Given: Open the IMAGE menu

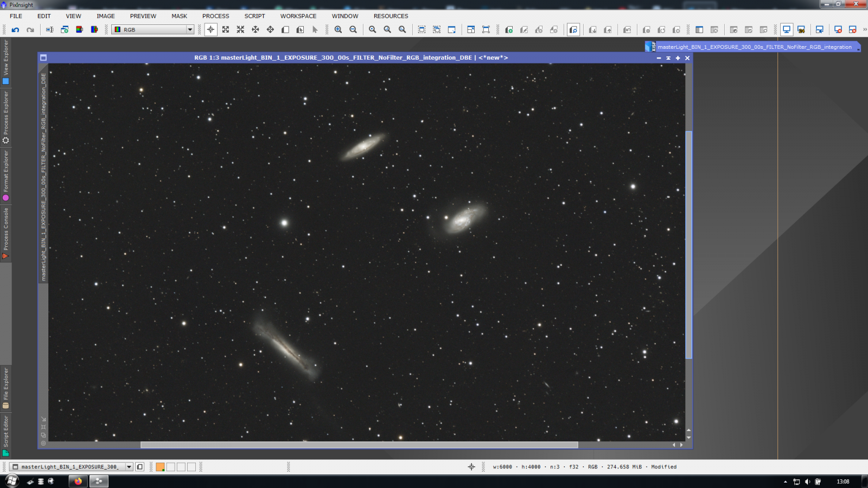Looking at the screenshot, I should click(x=106, y=16).
